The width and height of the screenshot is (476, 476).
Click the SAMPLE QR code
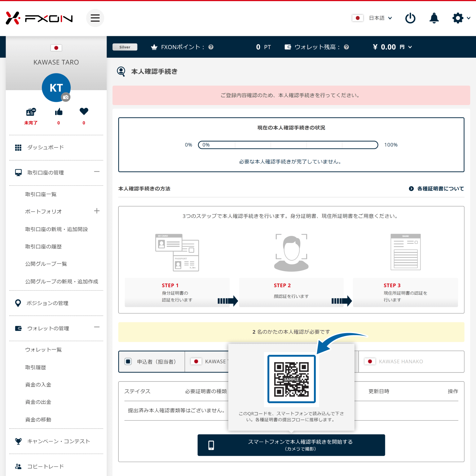tap(291, 379)
